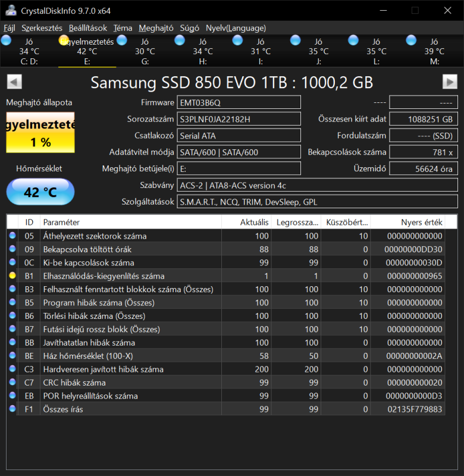Click the 42 °C temperature button
Screen dimensions: 464x476
click(x=40, y=192)
